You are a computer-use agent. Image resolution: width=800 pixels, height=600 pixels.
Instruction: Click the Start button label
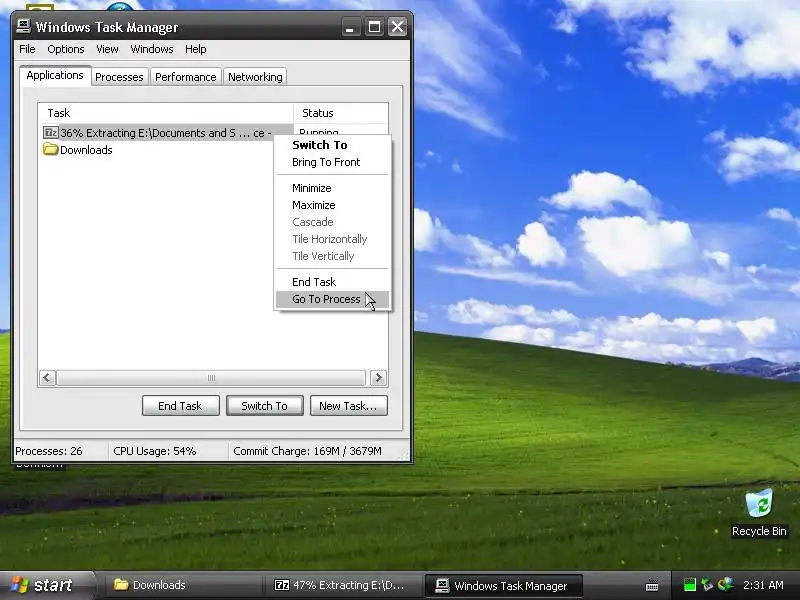point(53,585)
